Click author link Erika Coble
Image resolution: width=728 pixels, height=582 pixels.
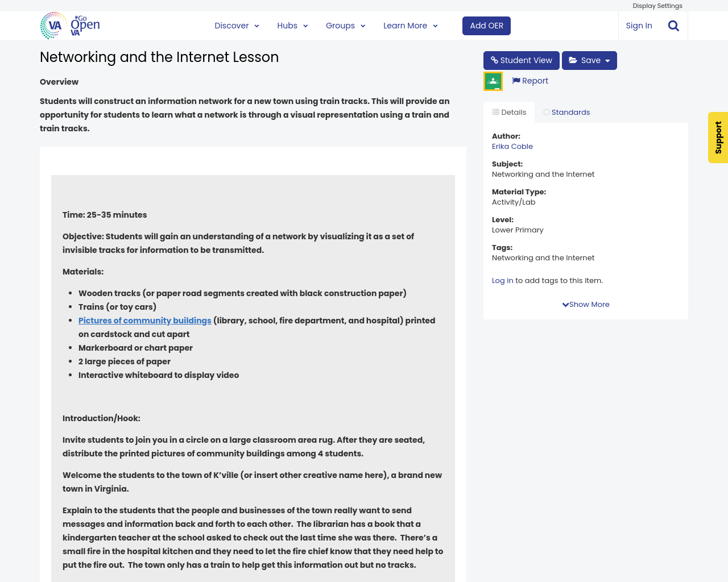(x=512, y=145)
